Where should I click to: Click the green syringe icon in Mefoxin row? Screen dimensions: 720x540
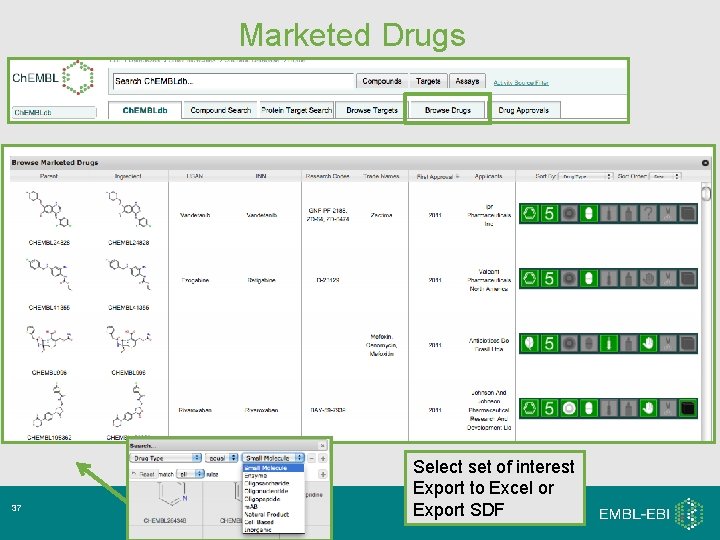pyautogui.click(x=608, y=343)
